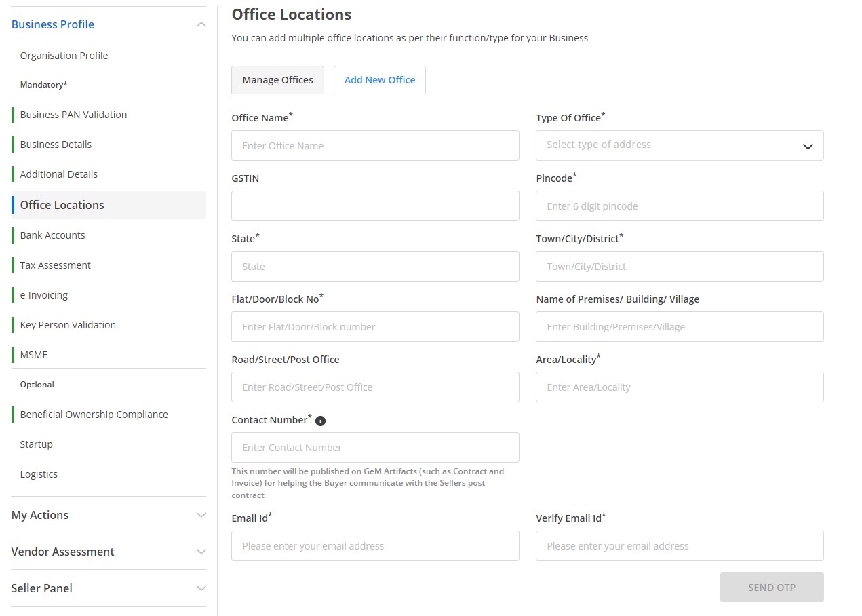Screen dimensions: 862x616
Task: Collapse the Business Profile section
Action: [200, 24]
